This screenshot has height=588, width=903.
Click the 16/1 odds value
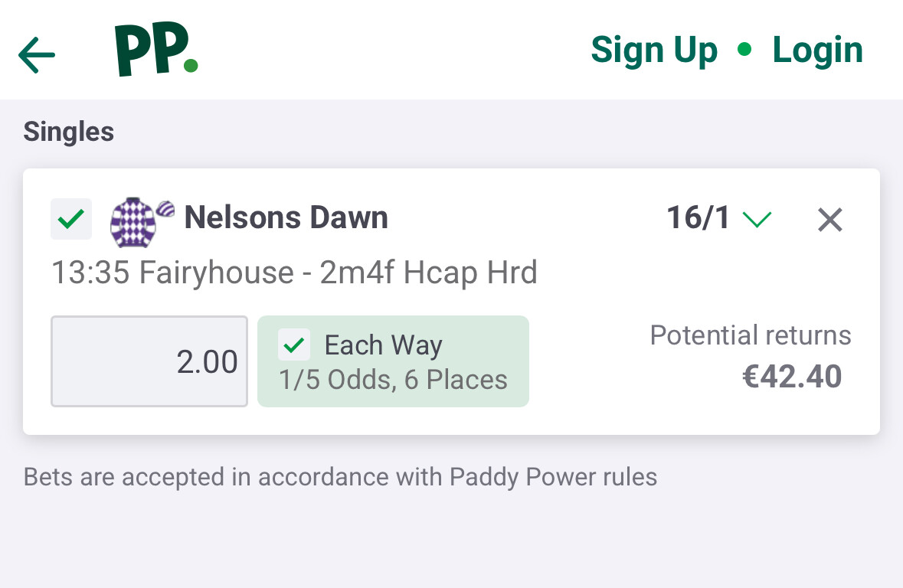699,219
